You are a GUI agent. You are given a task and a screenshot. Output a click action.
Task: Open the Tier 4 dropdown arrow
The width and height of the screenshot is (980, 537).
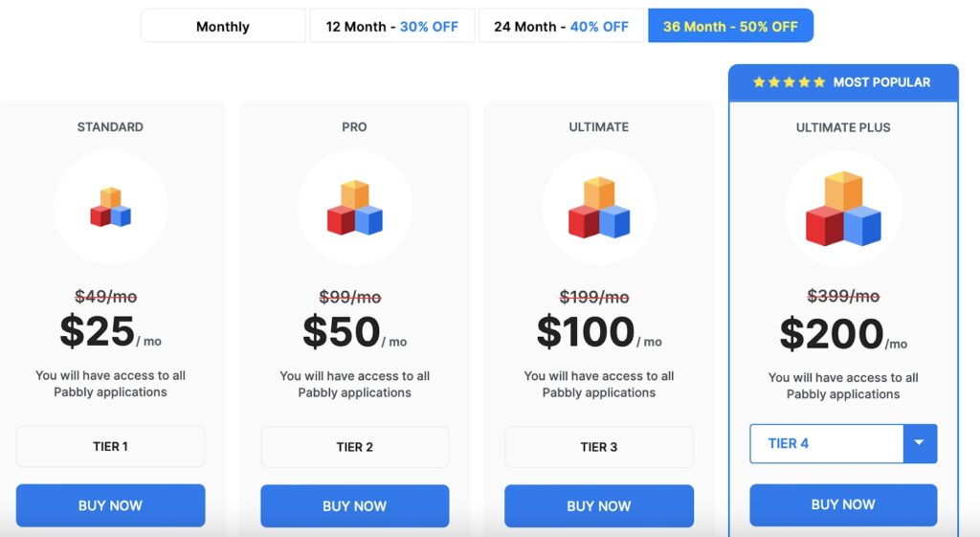pos(920,443)
